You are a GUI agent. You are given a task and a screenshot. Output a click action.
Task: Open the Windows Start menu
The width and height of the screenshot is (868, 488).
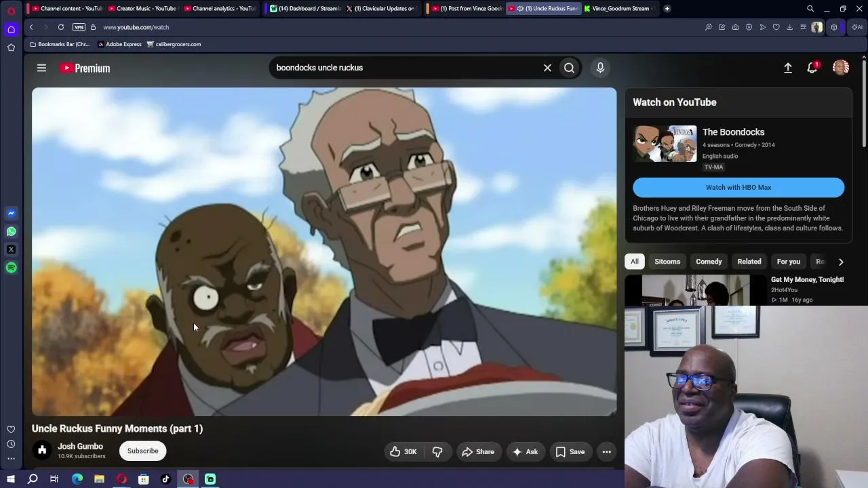tap(11, 479)
